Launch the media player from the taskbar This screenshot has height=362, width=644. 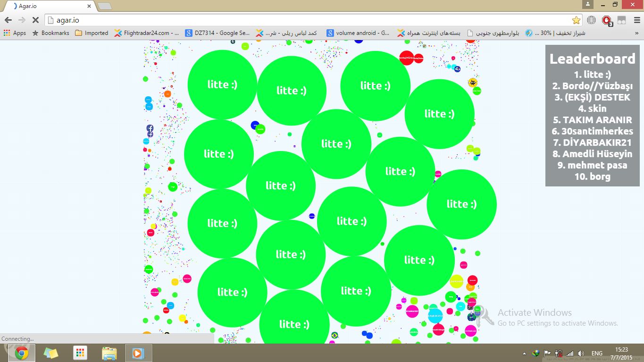pos(138,353)
